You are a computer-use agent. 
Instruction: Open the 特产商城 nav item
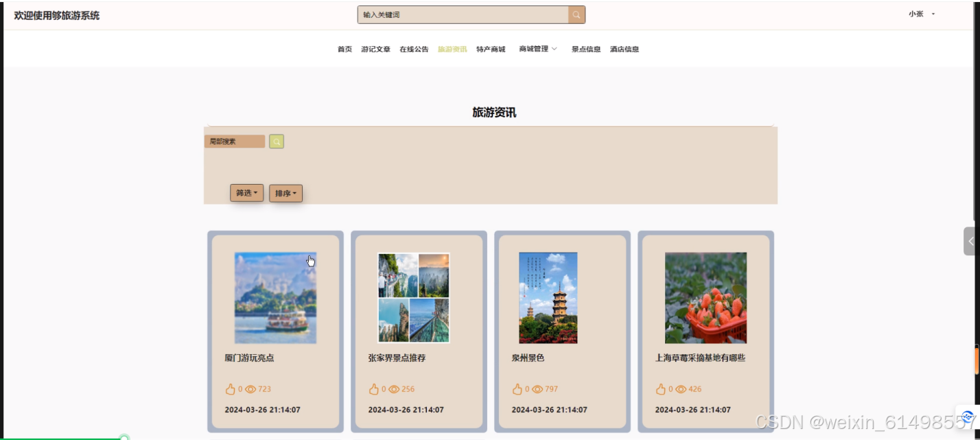click(x=491, y=49)
